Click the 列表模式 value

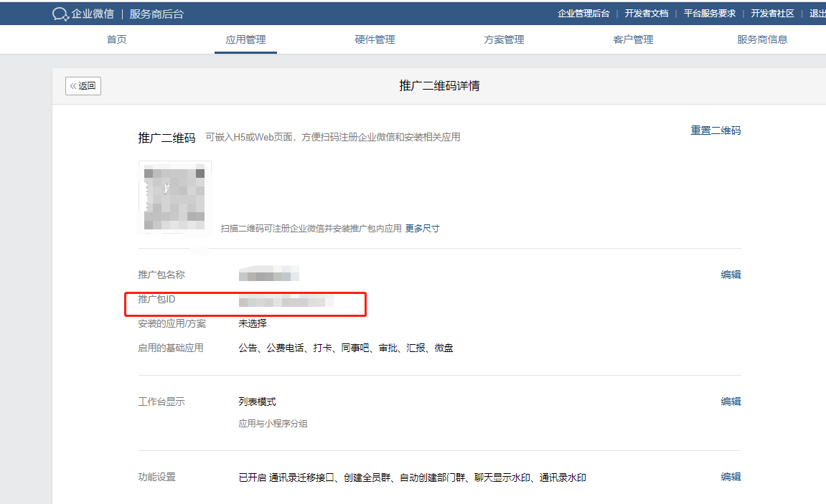257,401
